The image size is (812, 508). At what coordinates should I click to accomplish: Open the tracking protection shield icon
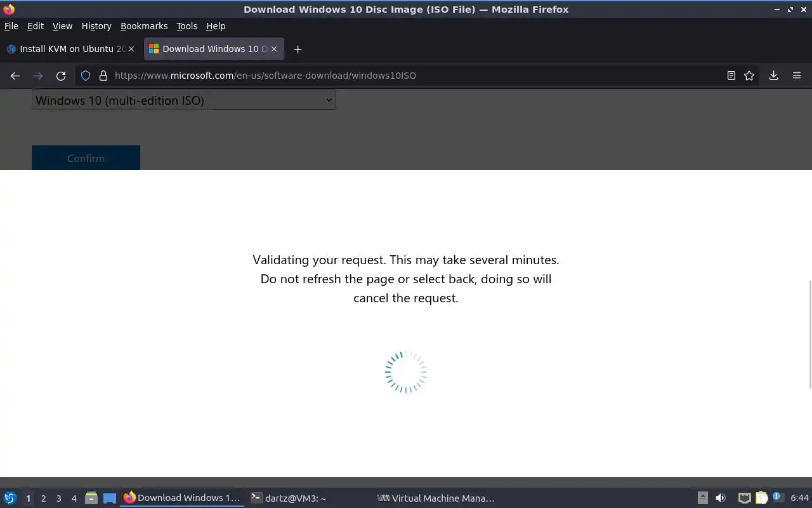pos(86,76)
